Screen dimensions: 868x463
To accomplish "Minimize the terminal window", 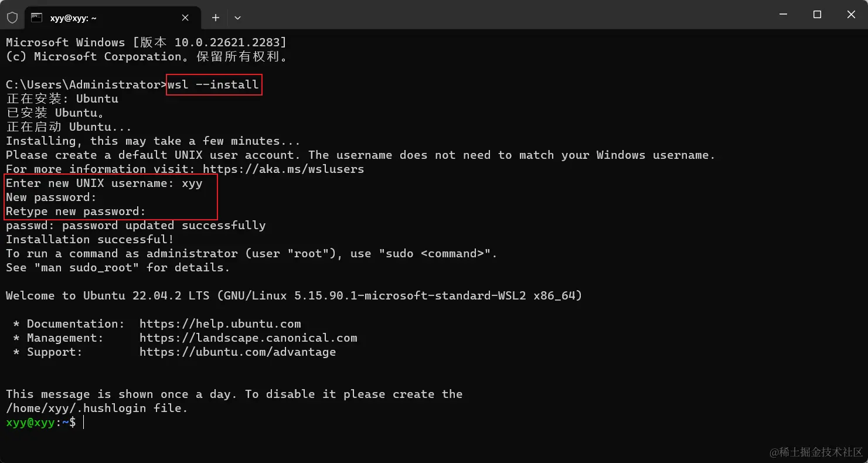I will pyautogui.click(x=783, y=15).
